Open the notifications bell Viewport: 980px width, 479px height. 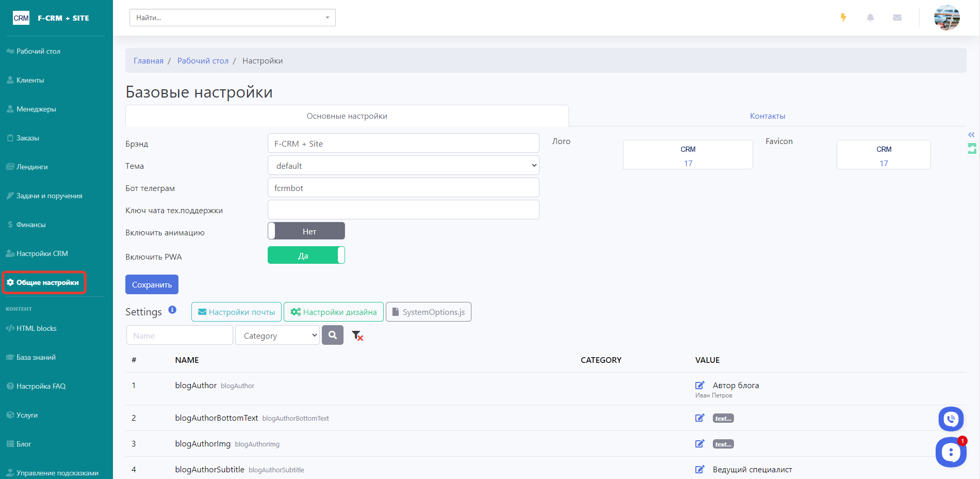click(870, 18)
